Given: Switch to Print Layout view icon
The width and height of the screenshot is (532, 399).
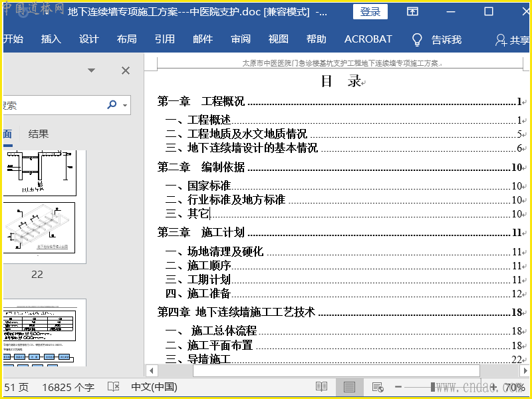Looking at the screenshot, I should coord(349,387).
